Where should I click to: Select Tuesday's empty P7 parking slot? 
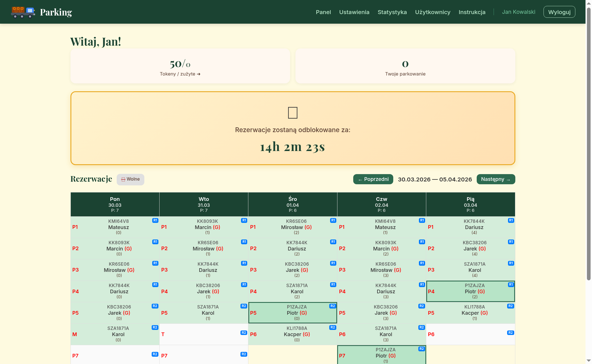pyautogui.click(x=204, y=356)
